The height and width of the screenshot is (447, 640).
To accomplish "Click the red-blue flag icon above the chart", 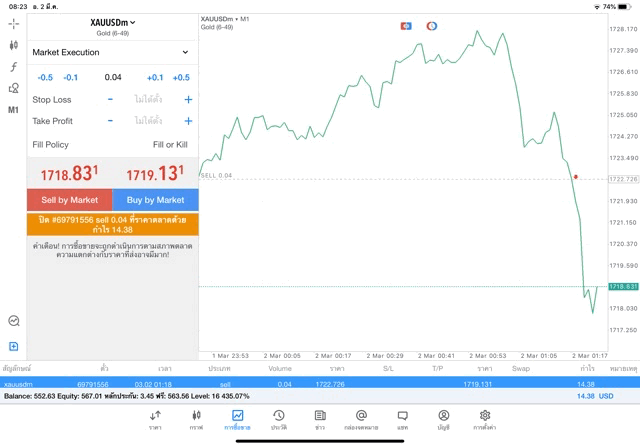I will (x=406, y=26).
